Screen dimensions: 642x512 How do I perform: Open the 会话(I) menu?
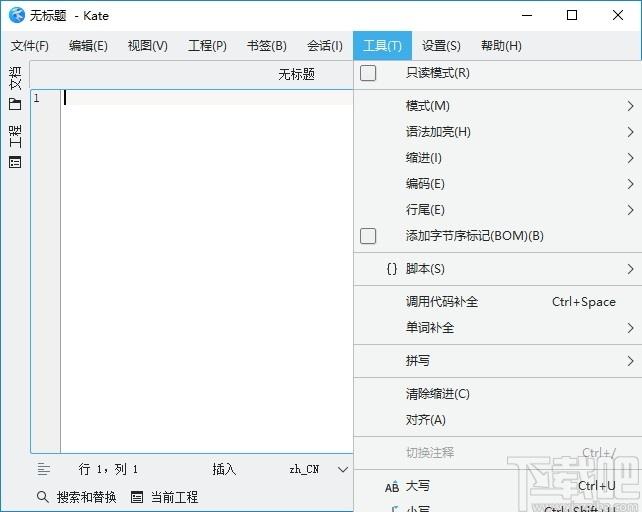[x=325, y=45]
